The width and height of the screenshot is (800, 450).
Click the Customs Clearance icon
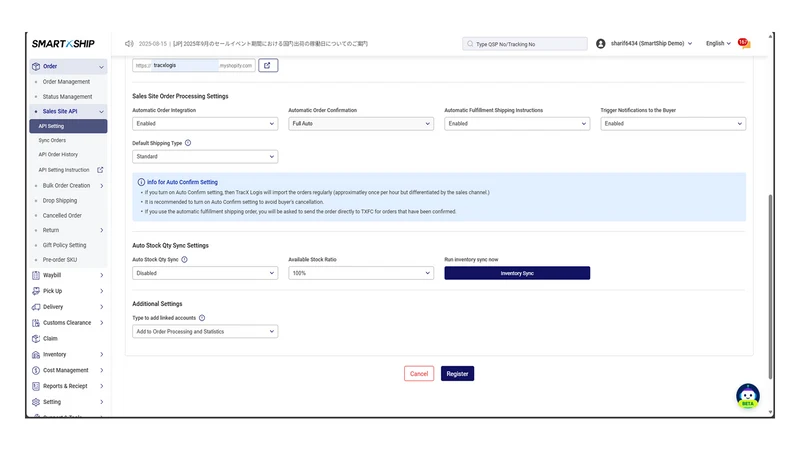tap(36, 322)
